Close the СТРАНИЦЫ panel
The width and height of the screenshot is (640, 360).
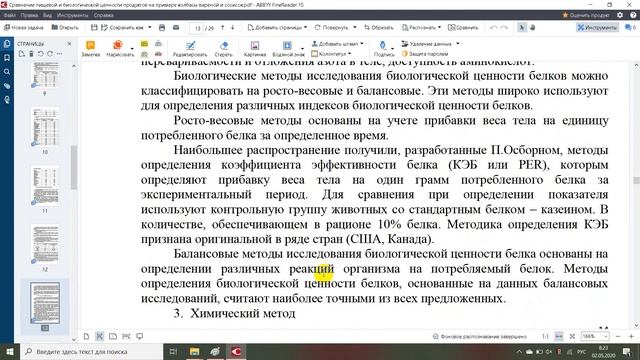pos(69,43)
